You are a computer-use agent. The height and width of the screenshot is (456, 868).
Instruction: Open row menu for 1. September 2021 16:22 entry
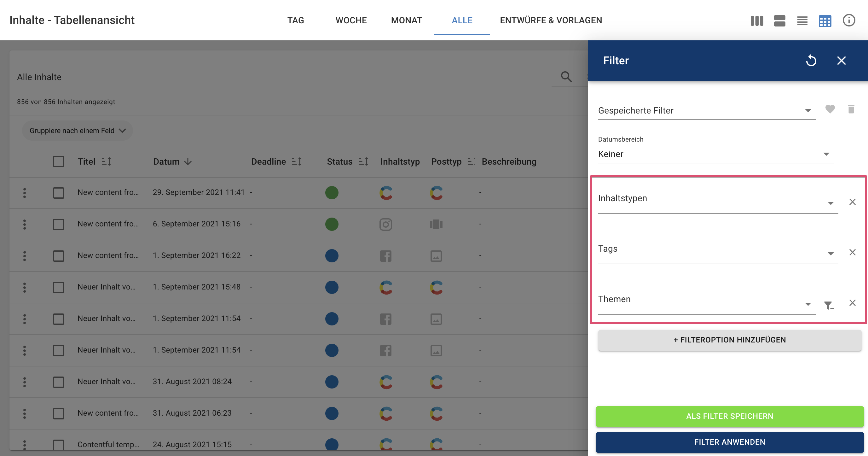coord(24,256)
